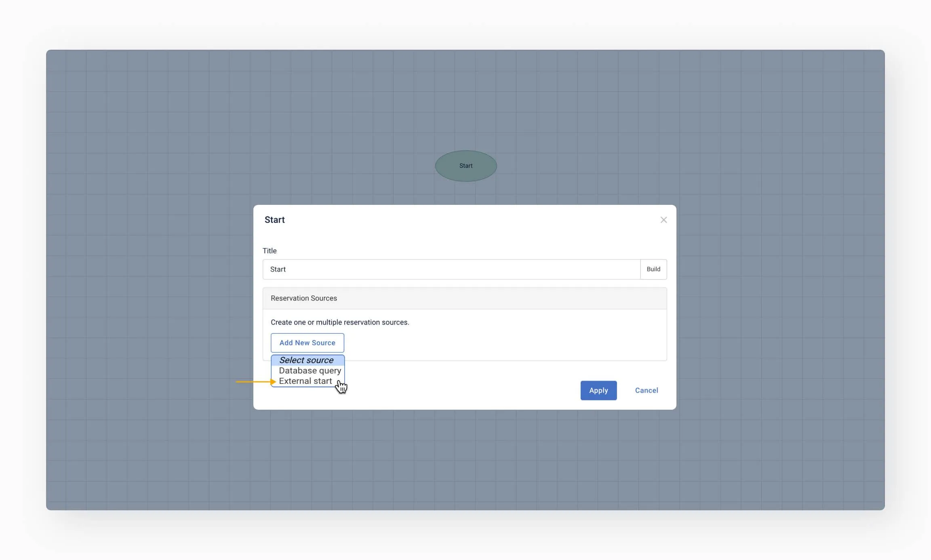Click the Reservation Sources panel header
The image size is (931, 560).
tap(464, 298)
